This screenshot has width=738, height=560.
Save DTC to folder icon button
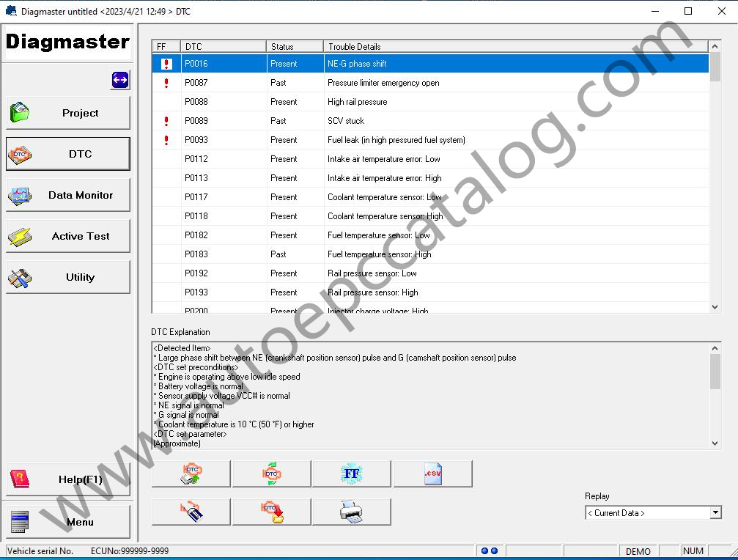point(272,512)
